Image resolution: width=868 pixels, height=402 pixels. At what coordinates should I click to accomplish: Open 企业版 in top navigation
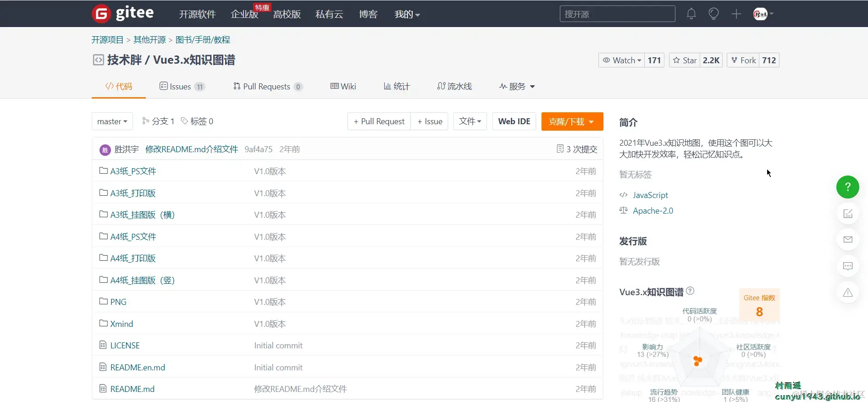click(244, 14)
